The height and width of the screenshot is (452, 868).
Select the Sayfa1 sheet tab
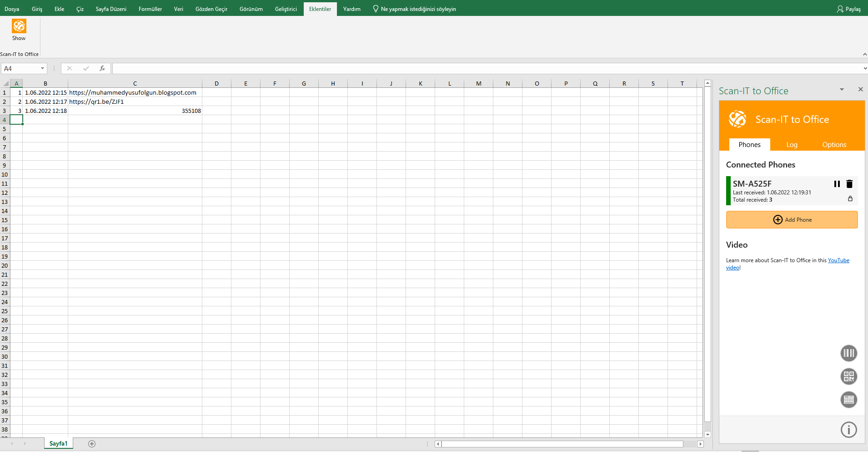tap(58, 444)
